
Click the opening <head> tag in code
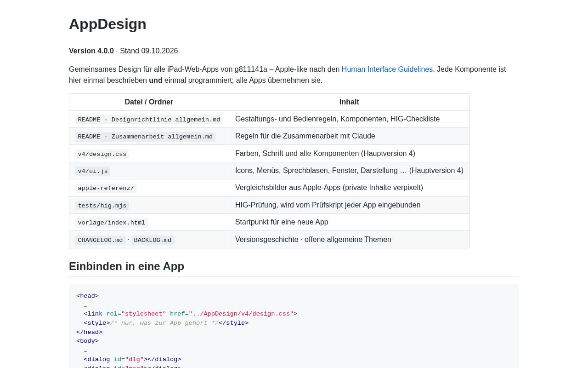87,296
